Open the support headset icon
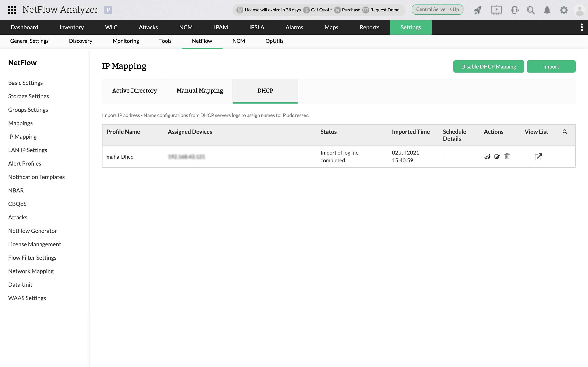 (x=514, y=10)
